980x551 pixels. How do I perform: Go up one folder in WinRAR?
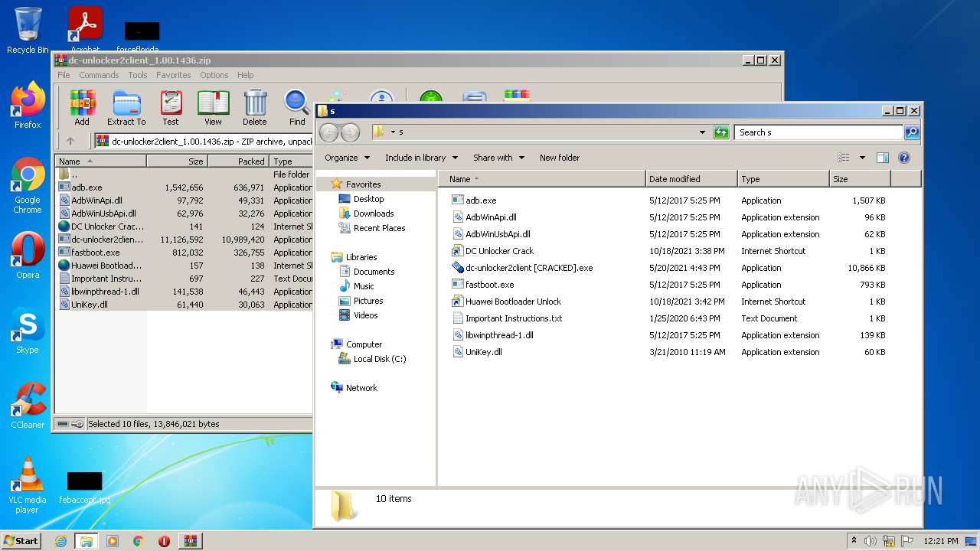click(70, 141)
